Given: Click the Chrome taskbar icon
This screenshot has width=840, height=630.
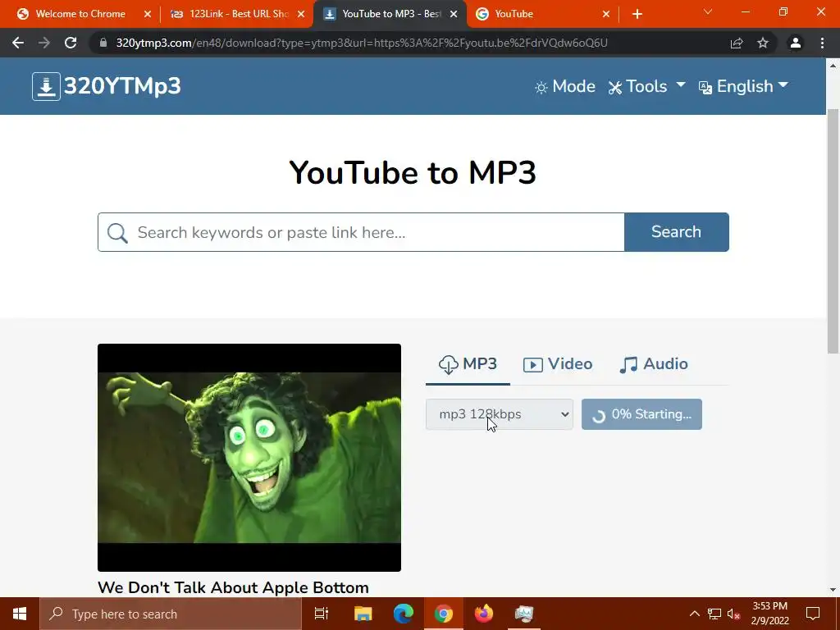Looking at the screenshot, I should (x=444, y=614).
